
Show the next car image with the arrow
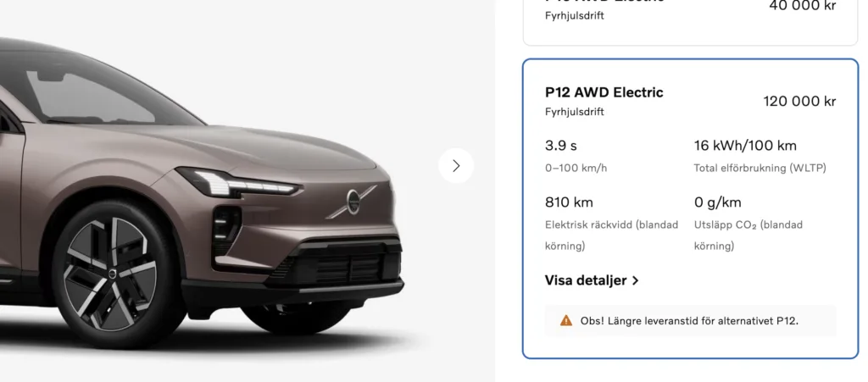coord(456,165)
